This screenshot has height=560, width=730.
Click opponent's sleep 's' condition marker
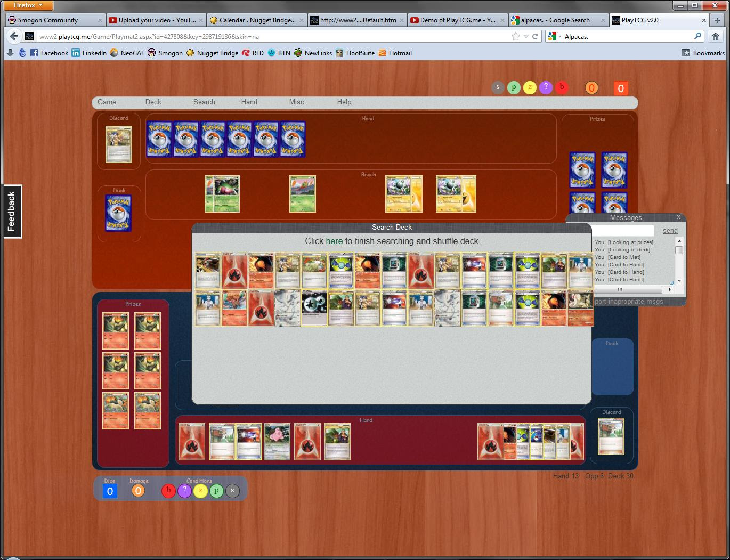point(498,87)
